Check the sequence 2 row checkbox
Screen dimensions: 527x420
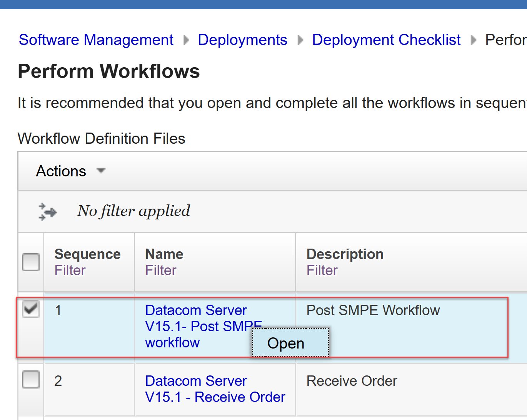[31, 380]
